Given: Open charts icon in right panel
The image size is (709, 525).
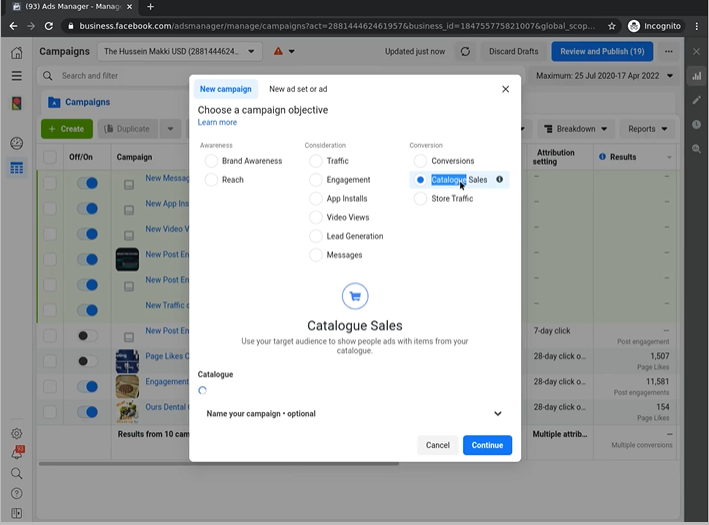Looking at the screenshot, I should [x=697, y=76].
